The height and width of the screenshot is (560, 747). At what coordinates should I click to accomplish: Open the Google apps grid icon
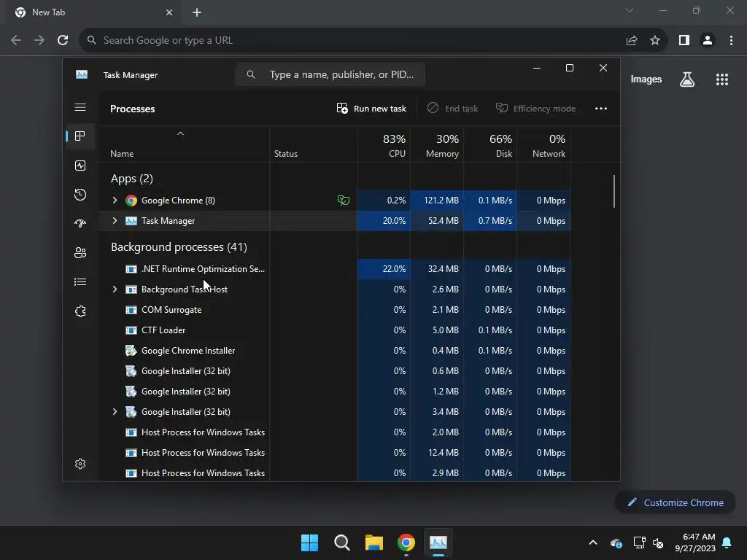click(x=722, y=79)
